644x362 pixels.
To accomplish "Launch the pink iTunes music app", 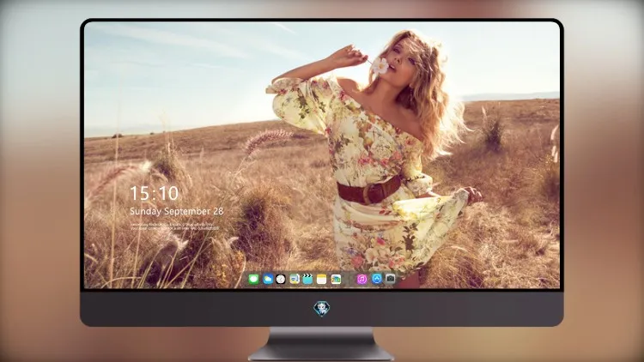I will [361, 280].
